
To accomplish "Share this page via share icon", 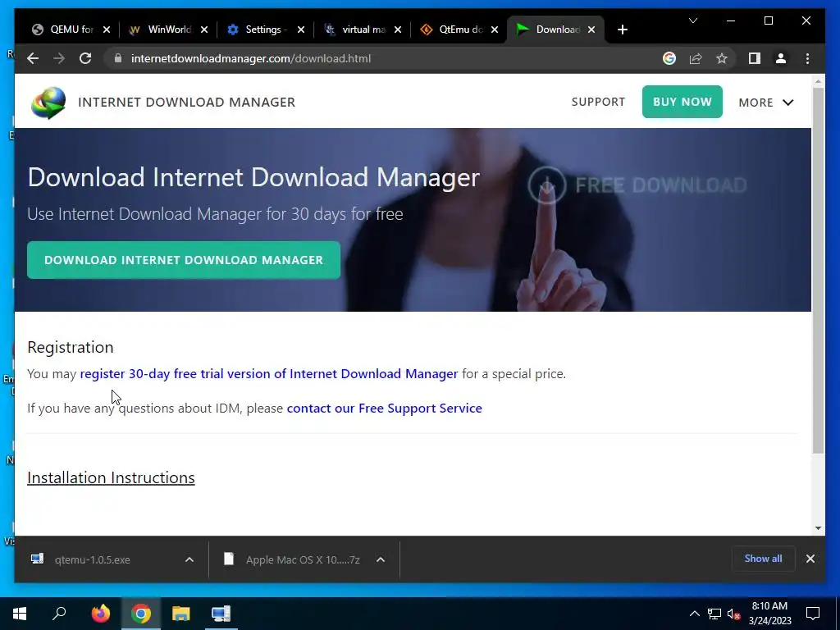I will [x=696, y=58].
